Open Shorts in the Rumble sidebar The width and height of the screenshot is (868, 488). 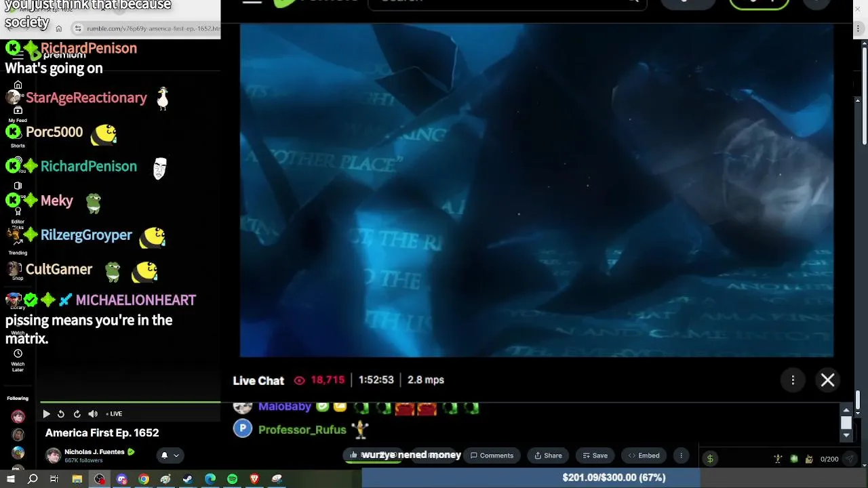[18, 140]
